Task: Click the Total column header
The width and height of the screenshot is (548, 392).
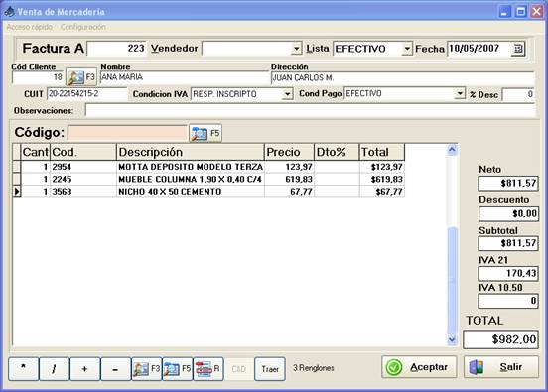Action: [382, 152]
